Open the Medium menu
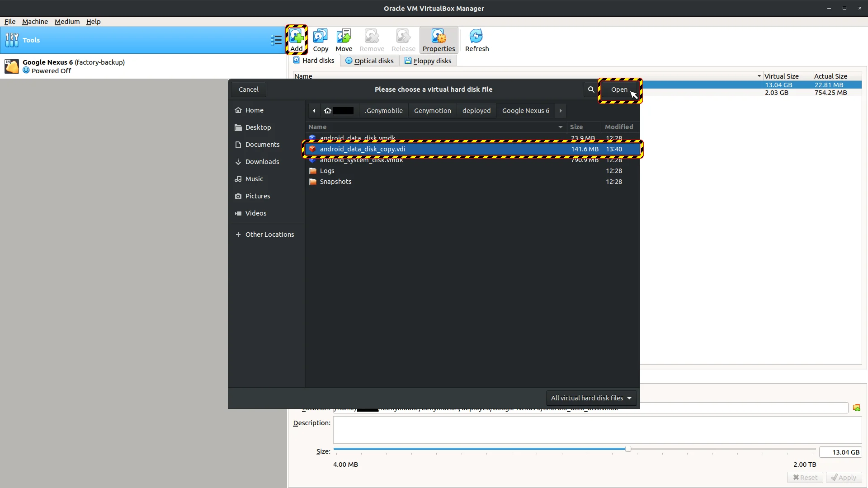 [x=66, y=21]
